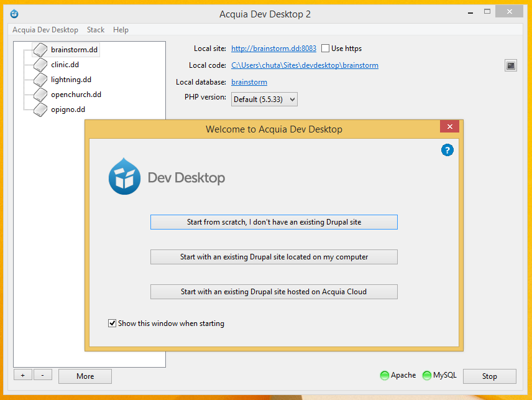Maximize the Acquia Dev Desktop 2 window
This screenshot has height=400, width=532.
(x=487, y=12)
